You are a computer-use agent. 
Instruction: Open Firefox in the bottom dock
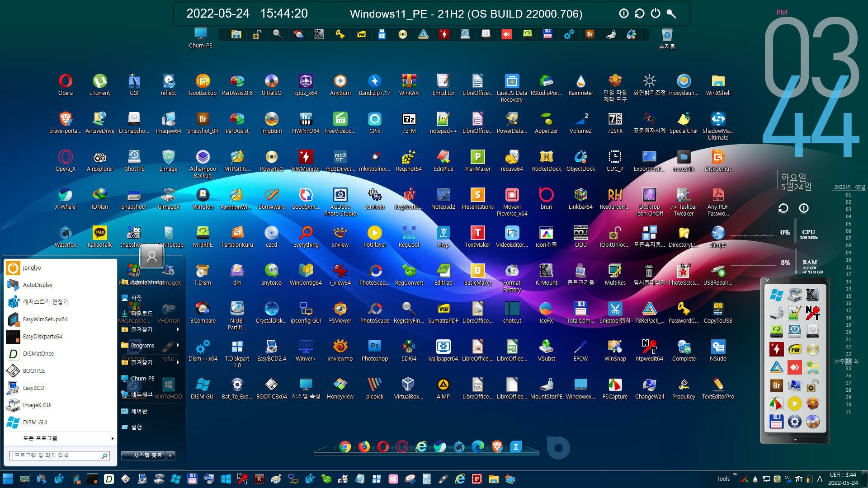pos(364,447)
